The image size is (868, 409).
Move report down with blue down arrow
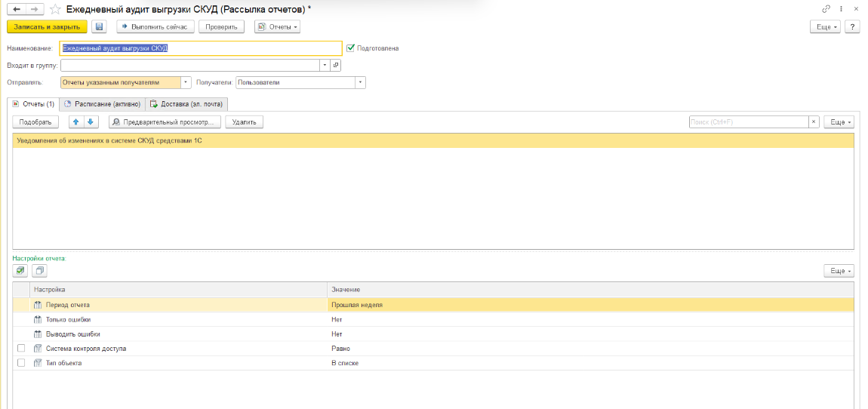point(90,121)
